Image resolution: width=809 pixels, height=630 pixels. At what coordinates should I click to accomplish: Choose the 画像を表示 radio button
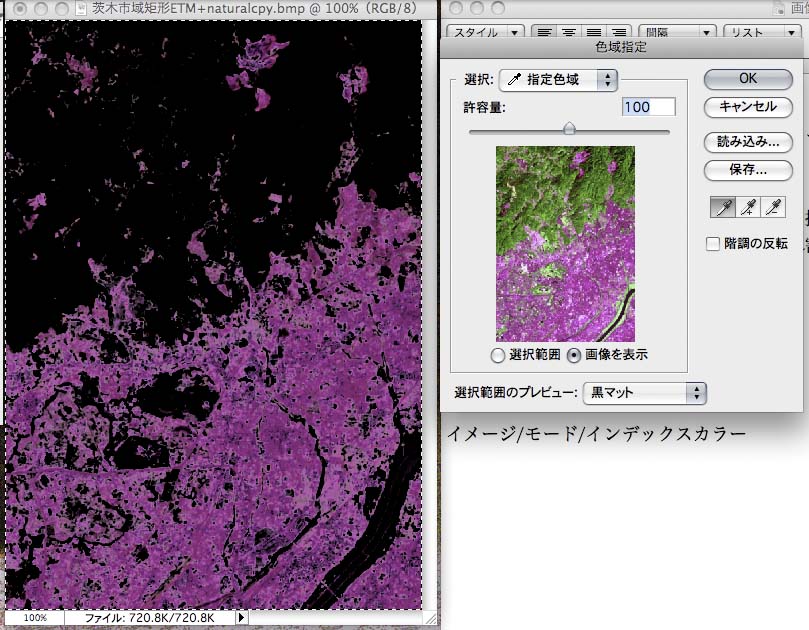[574, 355]
